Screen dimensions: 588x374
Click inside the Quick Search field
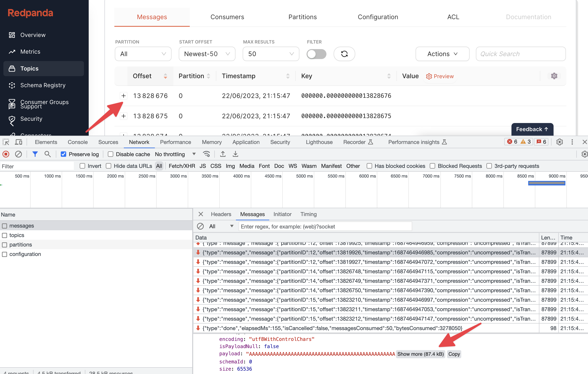pos(520,54)
